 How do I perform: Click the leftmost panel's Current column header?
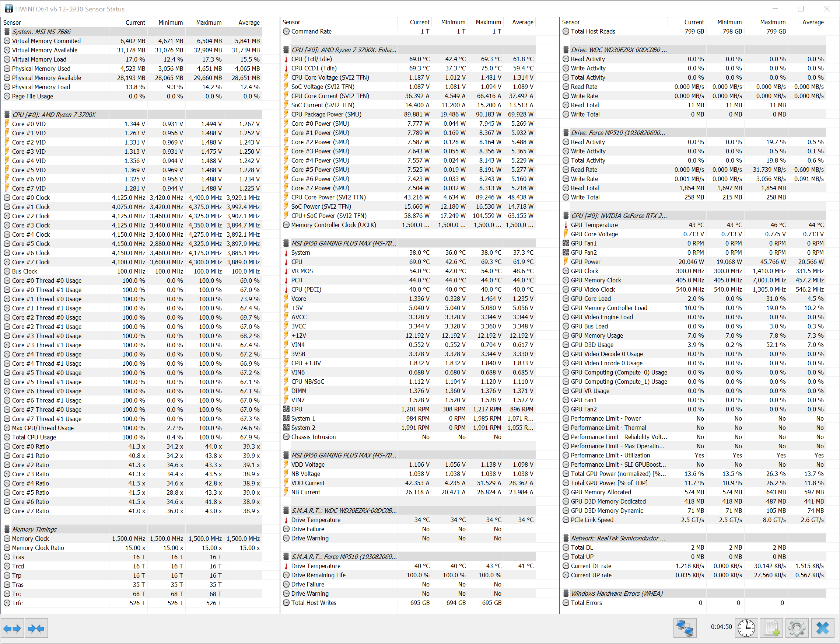135,22
